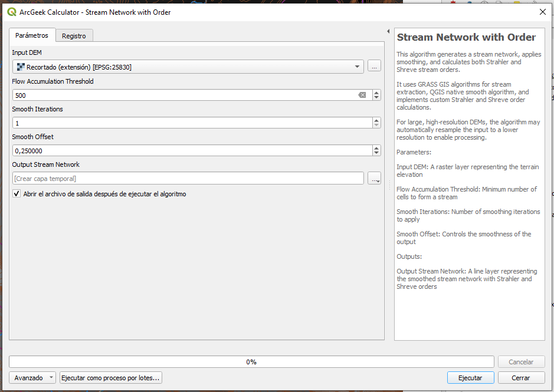Click the QGIS logo in the title bar
Viewport: 554px width, 392px height.
[x=12, y=12]
